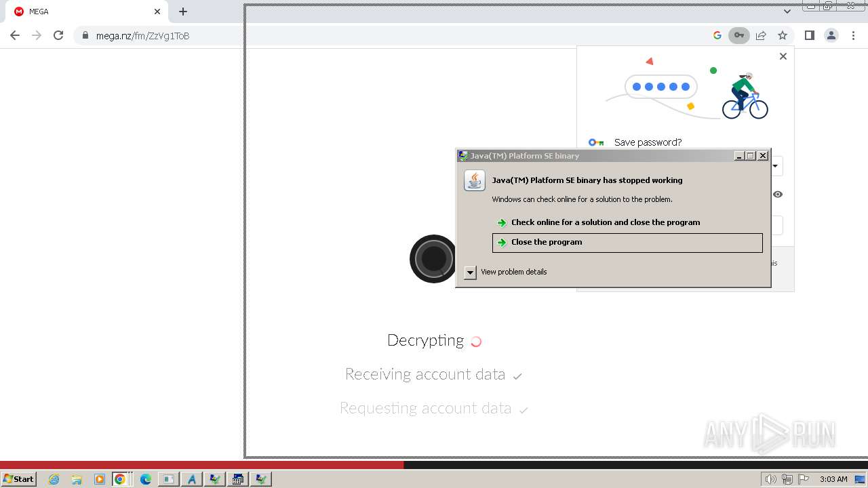Launch Internet Explorer from taskbar

pyautogui.click(x=54, y=479)
